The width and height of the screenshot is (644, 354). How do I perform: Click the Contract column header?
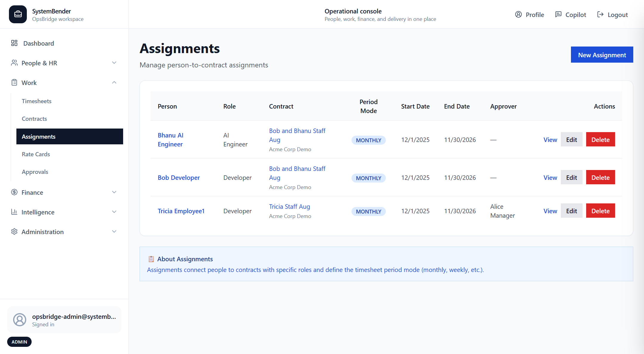(x=281, y=106)
